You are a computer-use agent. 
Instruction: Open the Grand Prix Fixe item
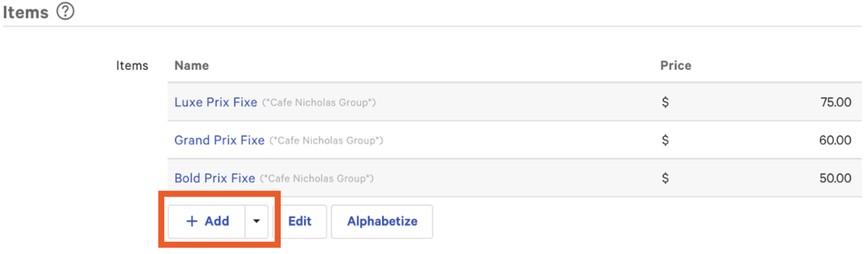coord(219,140)
